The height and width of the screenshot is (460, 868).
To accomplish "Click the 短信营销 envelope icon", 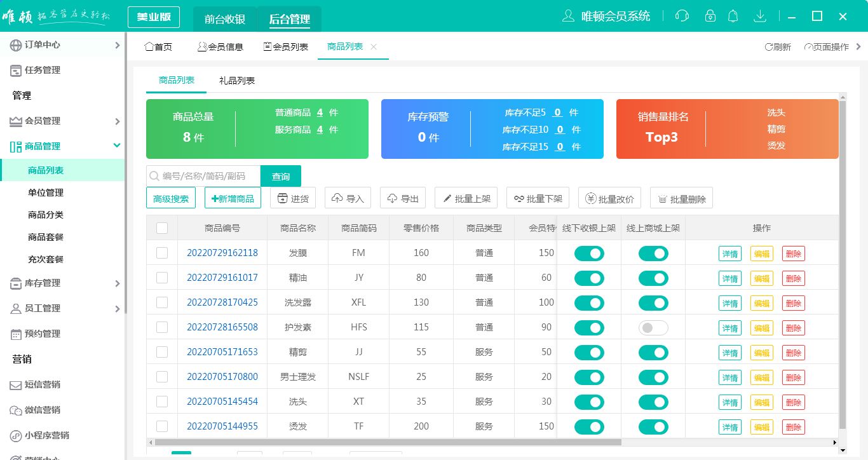I will pos(17,385).
